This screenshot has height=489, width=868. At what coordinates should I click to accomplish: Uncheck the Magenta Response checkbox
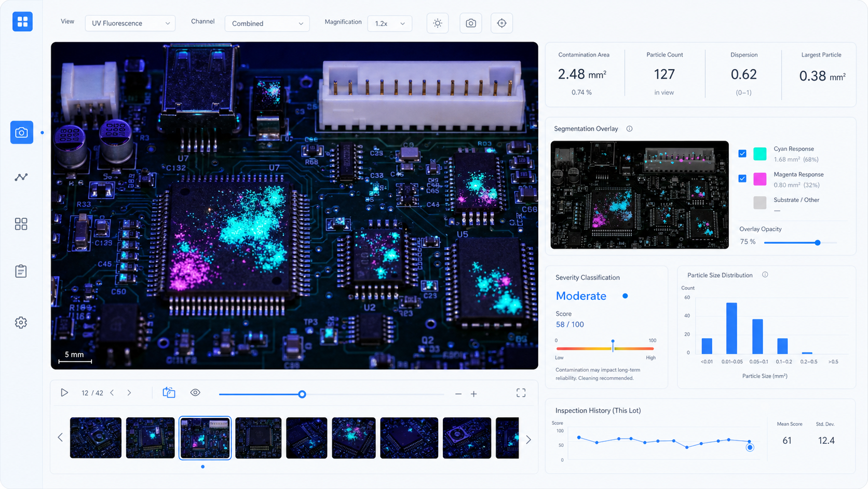pyautogui.click(x=742, y=178)
